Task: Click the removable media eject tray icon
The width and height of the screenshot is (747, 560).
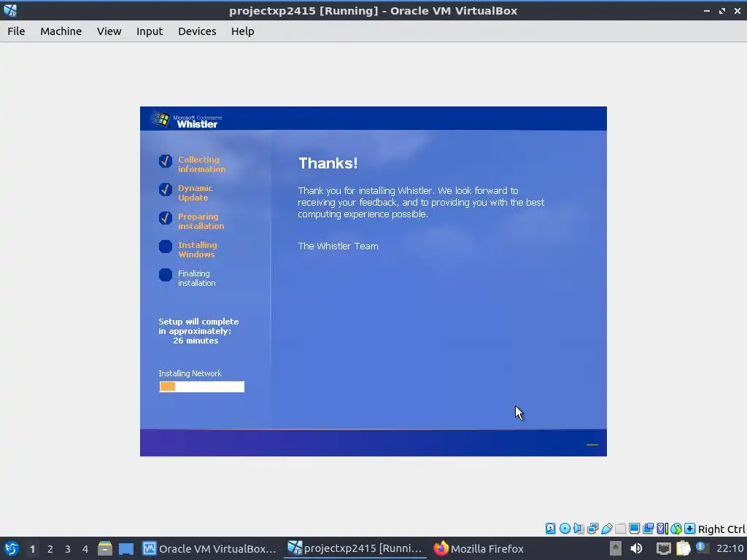Action: (616, 548)
